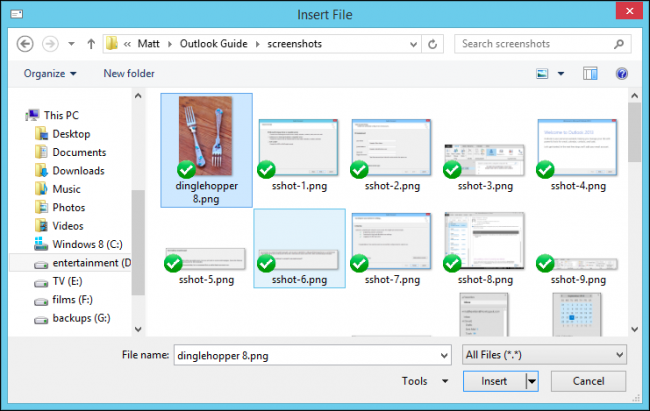Image resolution: width=650 pixels, height=411 pixels.
Task: Expand the address bar history dropdown
Action: tap(413, 44)
